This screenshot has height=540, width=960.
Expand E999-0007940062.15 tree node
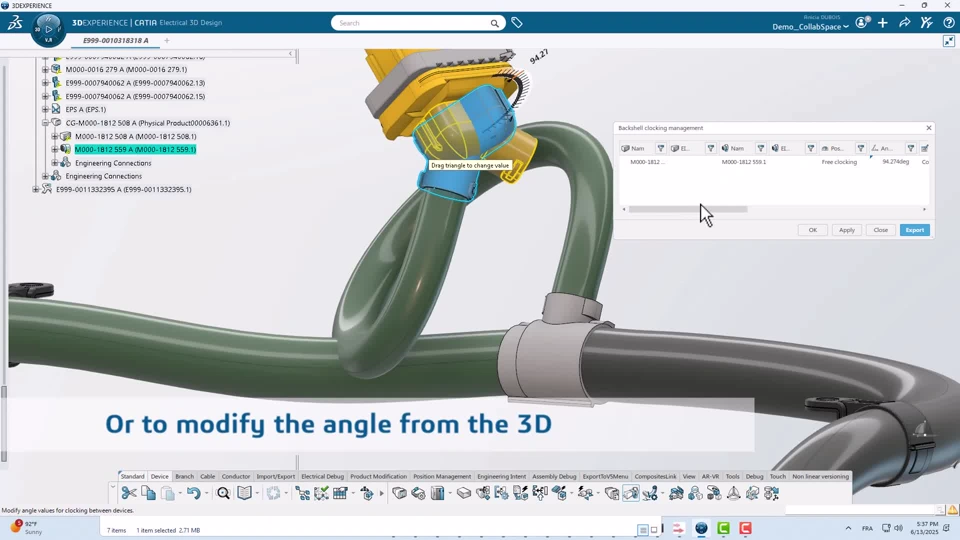(45, 96)
